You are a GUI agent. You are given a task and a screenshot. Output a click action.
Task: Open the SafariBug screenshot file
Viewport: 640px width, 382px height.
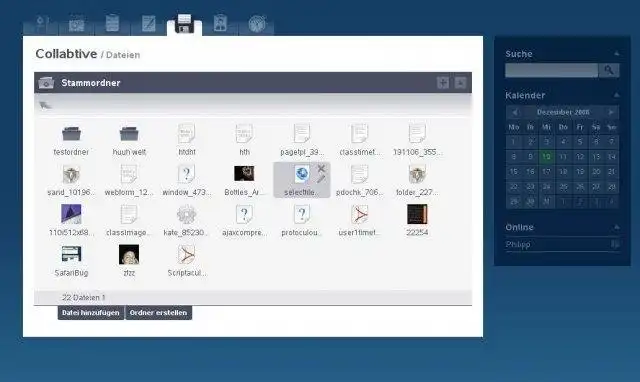pyautogui.click(x=71, y=254)
